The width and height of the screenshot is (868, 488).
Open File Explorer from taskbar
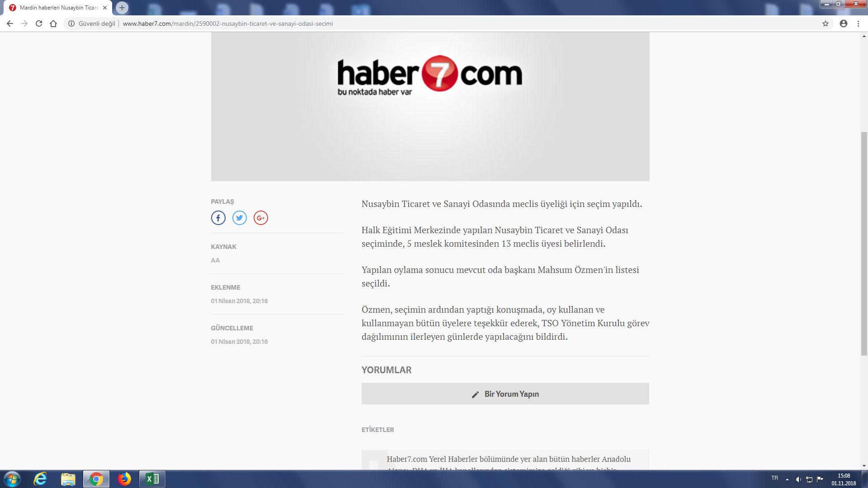coord(68,479)
